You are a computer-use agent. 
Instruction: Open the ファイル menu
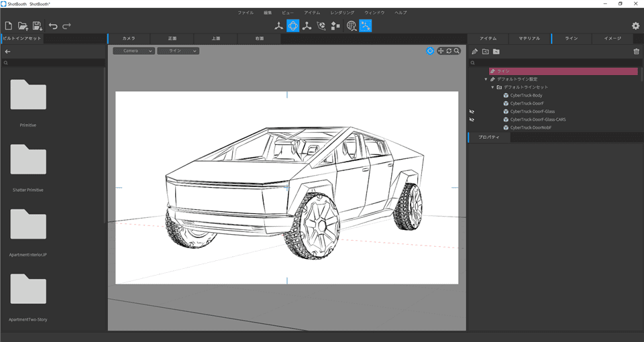pyautogui.click(x=246, y=13)
